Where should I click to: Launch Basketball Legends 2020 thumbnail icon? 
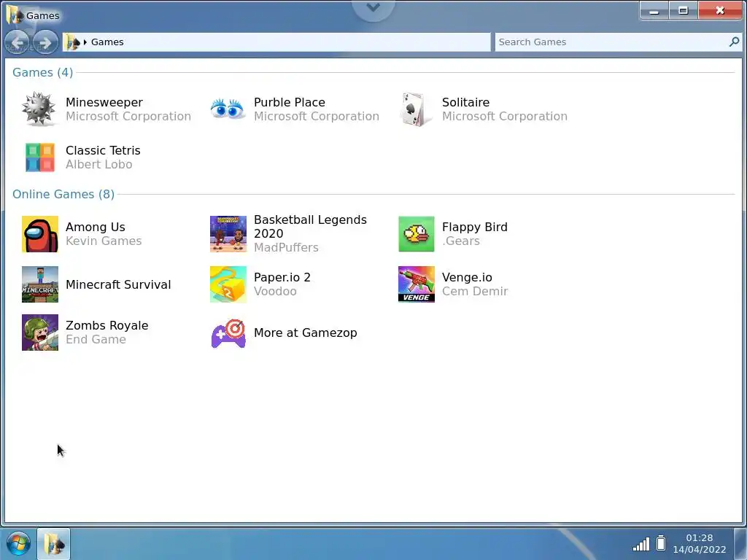[x=228, y=234]
